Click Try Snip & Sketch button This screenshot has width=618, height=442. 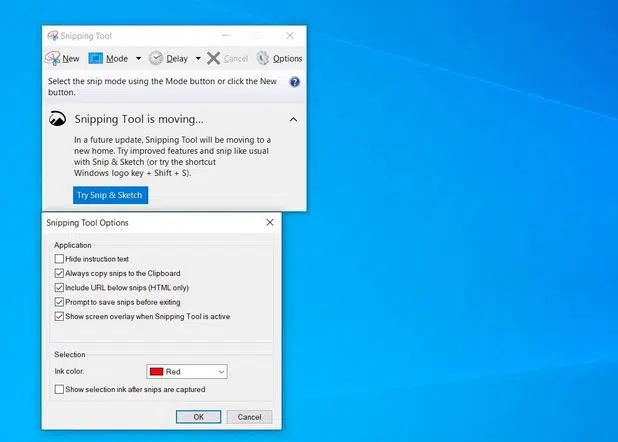pyautogui.click(x=110, y=195)
